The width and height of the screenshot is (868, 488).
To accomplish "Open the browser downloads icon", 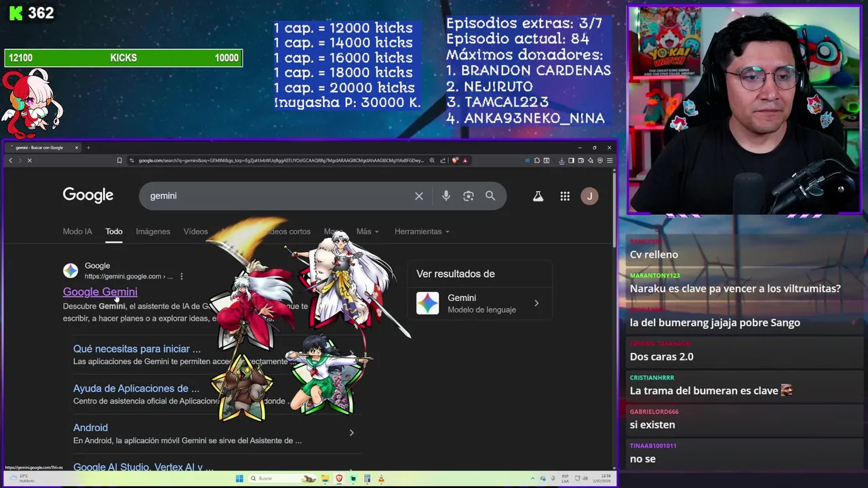I will (x=561, y=161).
